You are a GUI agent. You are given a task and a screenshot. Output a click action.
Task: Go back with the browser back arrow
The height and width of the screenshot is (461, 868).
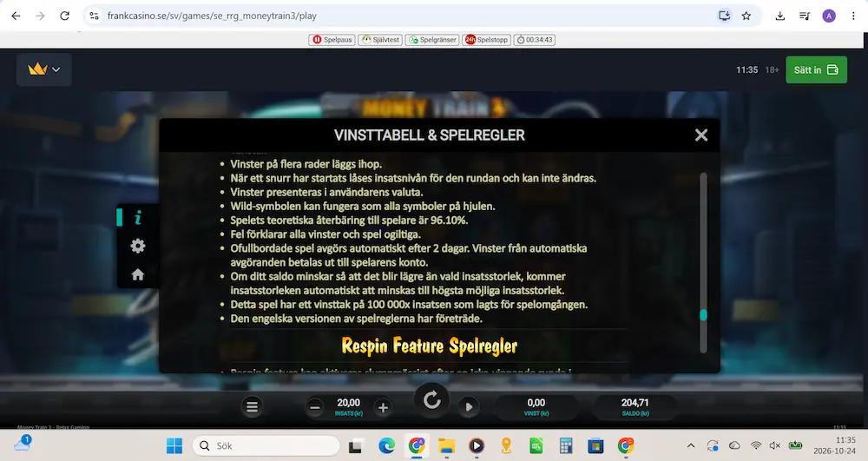click(x=16, y=16)
